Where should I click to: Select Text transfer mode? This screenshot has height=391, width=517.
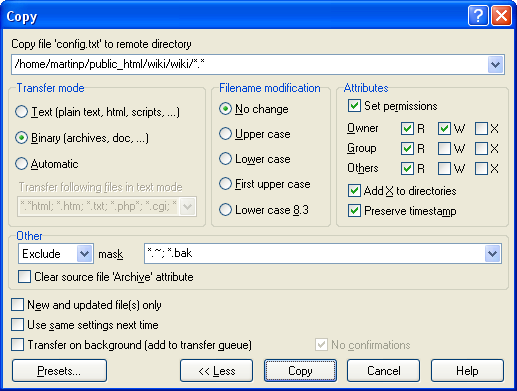[21, 112]
